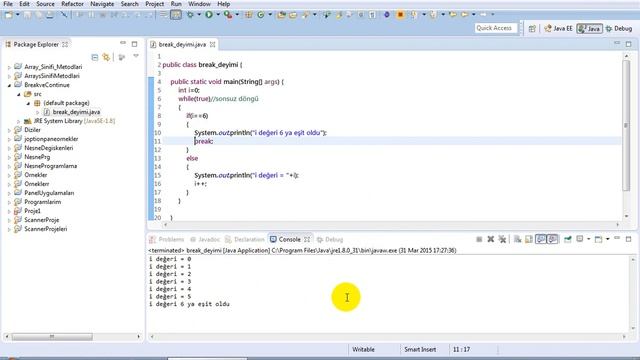Image resolution: width=640 pixels, height=360 pixels.
Task: Open the Navigate menu
Action: (102, 4)
